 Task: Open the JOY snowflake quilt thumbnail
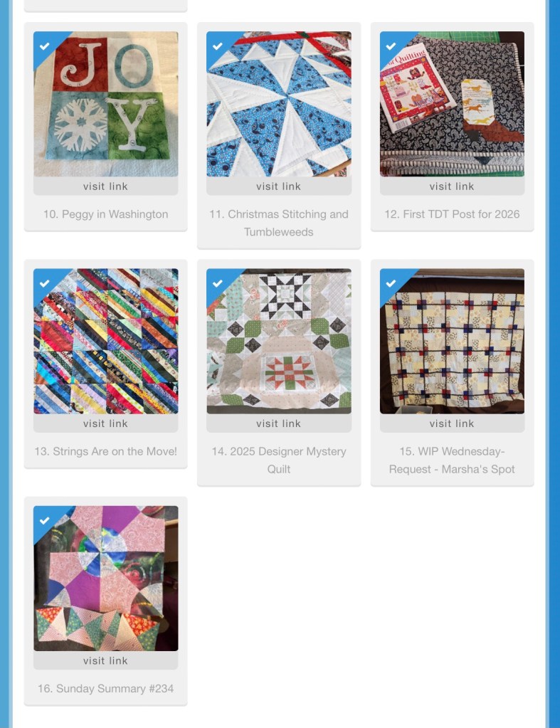(x=106, y=104)
